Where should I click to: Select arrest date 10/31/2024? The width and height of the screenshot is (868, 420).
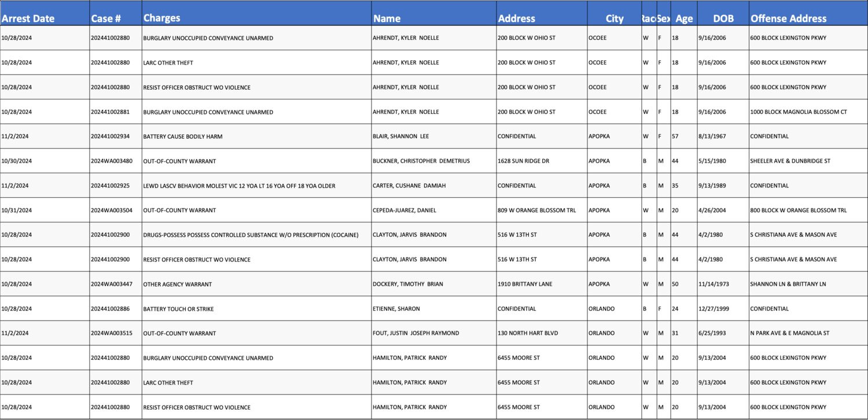[45, 210]
